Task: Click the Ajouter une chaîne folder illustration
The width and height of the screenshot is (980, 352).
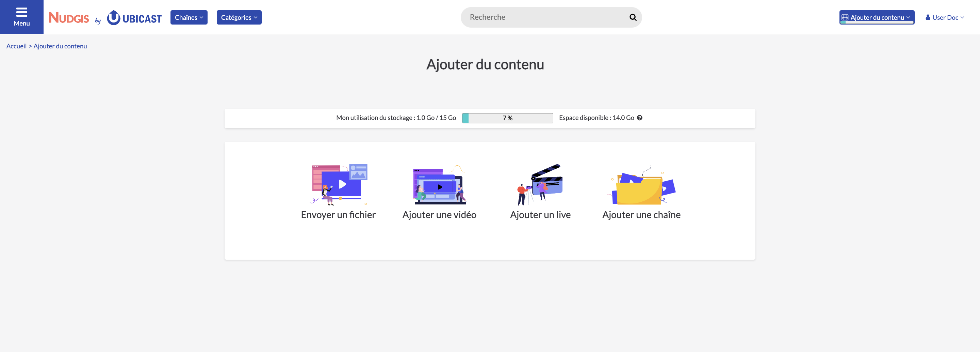Action: (641, 185)
